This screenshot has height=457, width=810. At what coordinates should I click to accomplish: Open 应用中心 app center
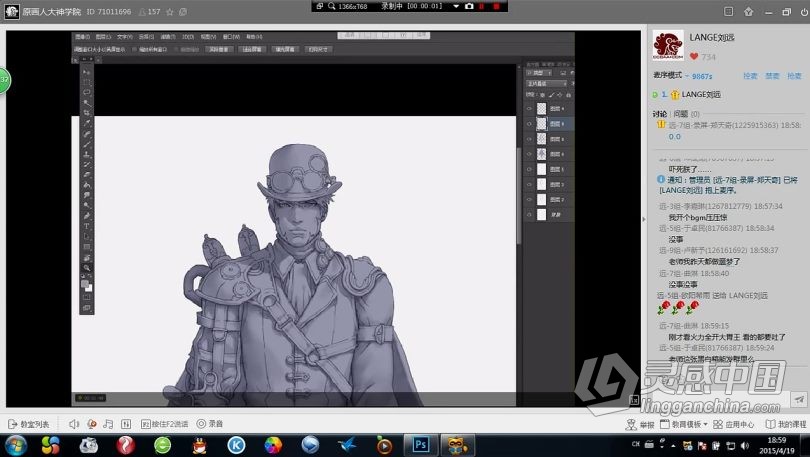734,424
